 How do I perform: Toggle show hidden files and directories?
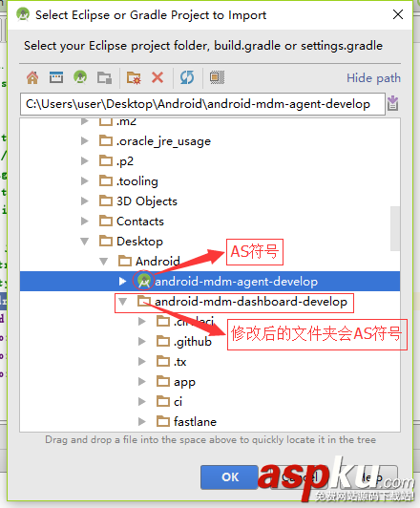[x=217, y=77]
